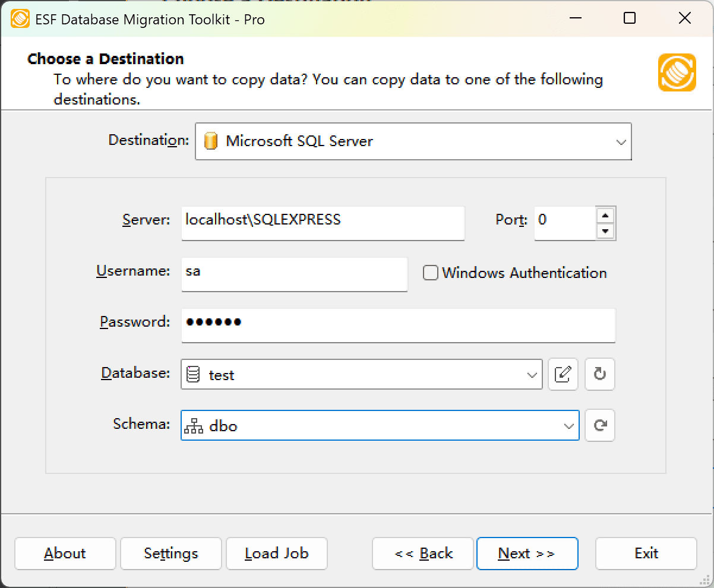
Task: Refresh the schema list
Action: [599, 425]
